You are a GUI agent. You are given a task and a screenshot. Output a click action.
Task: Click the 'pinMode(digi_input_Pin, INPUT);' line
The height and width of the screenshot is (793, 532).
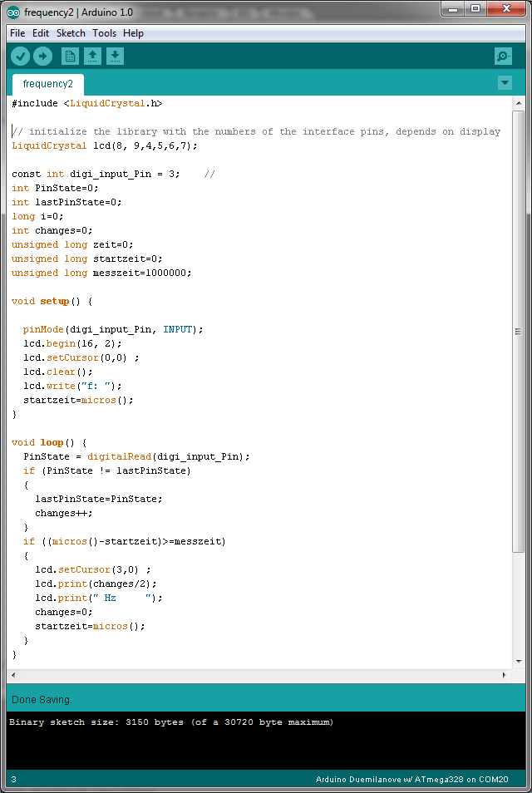pyautogui.click(x=113, y=330)
